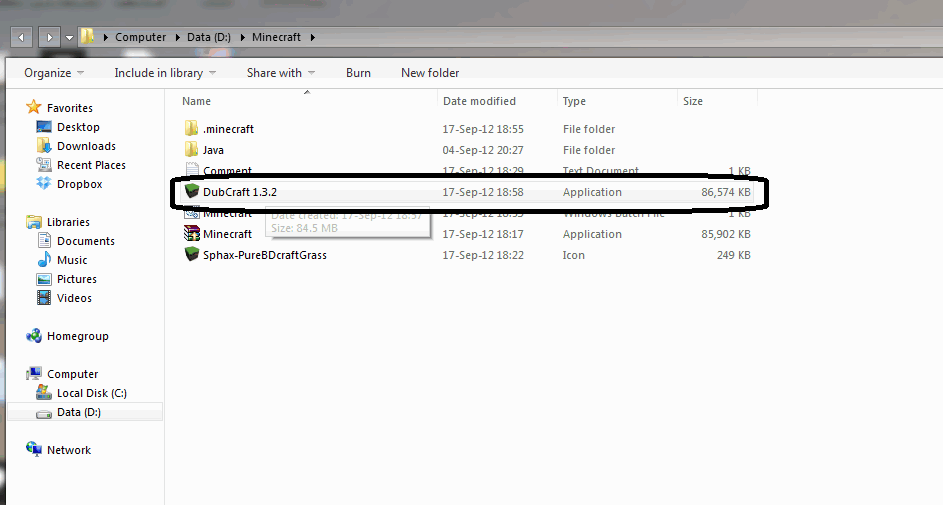Screen dimensions: 943x505
Task: Open the recent locations dropdown arrow
Action: point(69,38)
